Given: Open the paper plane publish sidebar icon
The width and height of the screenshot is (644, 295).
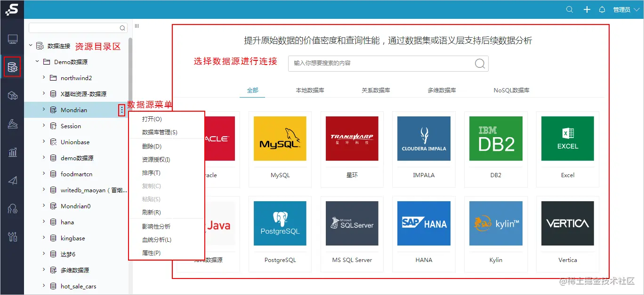Looking at the screenshot, I should pyautogui.click(x=13, y=180).
